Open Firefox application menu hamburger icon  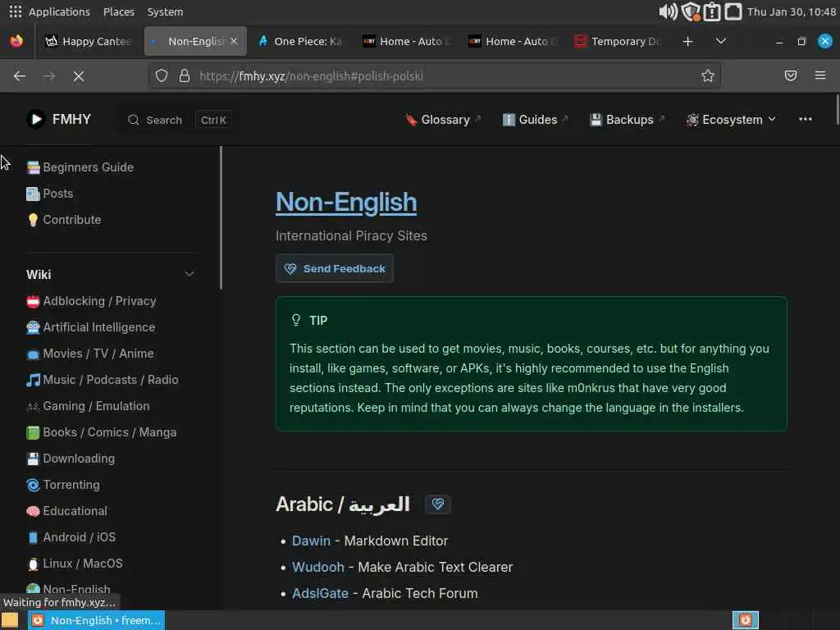pos(819,75)
